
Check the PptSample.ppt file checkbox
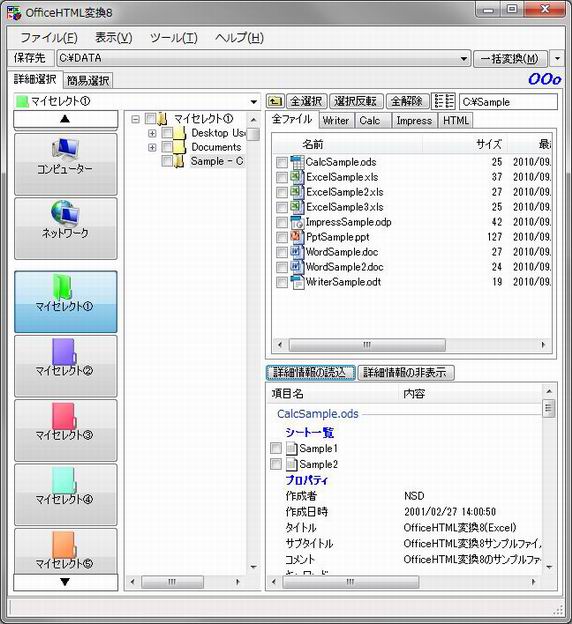(281, 238)
